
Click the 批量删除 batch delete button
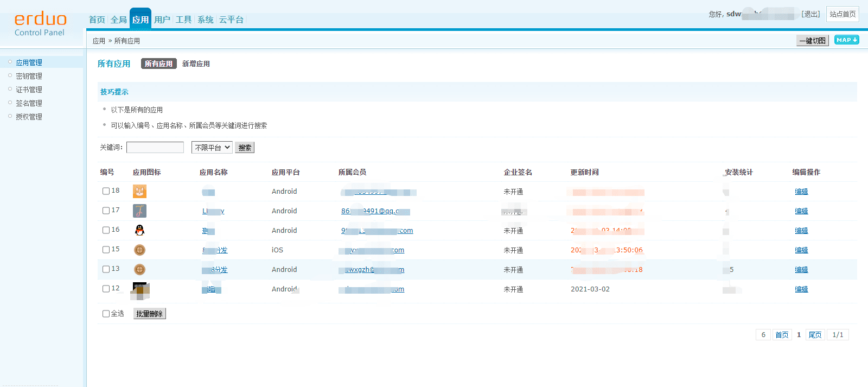(149, 314)
